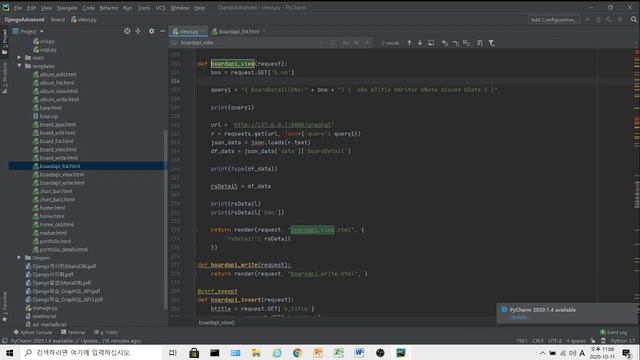Open Excel from the taskbar
Image resolution: width=640 pixels, height=360 pixels.
pos(338,353)
